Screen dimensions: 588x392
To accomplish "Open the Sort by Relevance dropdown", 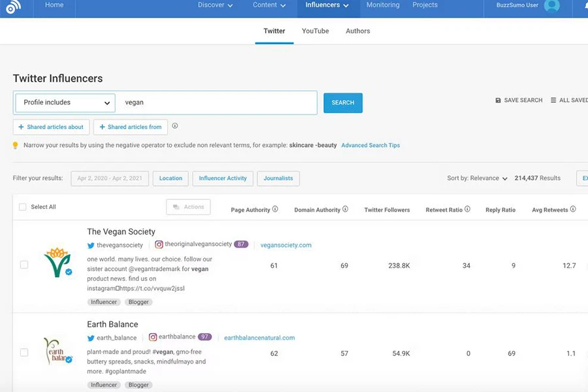I will click(477, 178).
